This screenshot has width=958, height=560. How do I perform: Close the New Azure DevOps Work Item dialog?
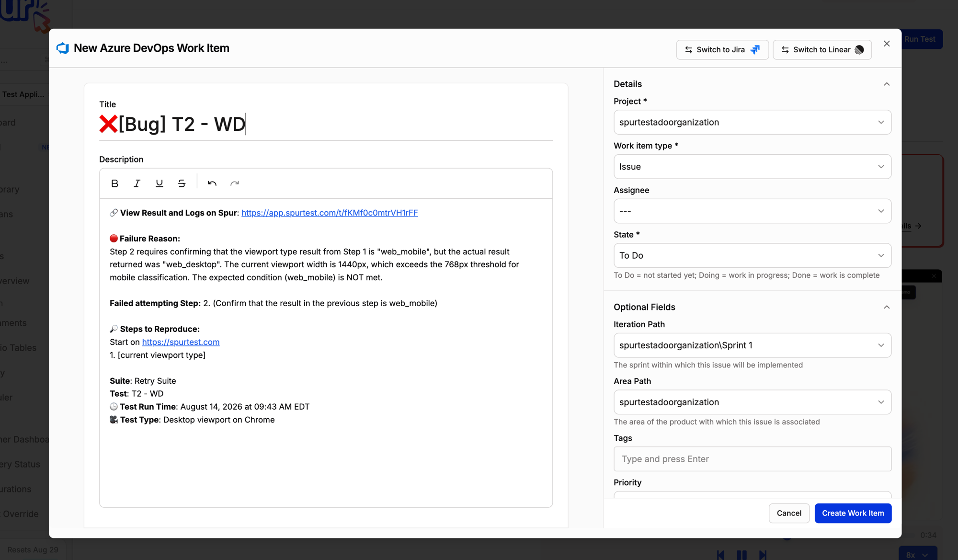[x=887, y=44]
